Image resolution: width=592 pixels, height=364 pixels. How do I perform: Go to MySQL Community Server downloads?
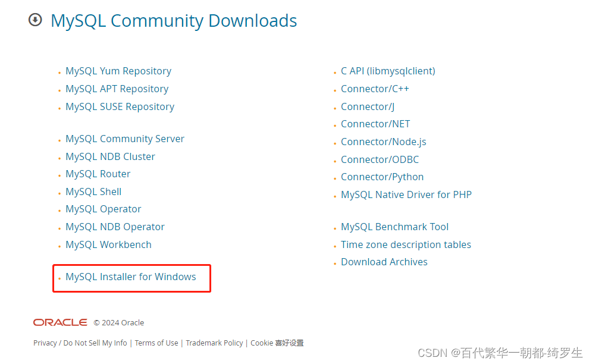(124, 139)
